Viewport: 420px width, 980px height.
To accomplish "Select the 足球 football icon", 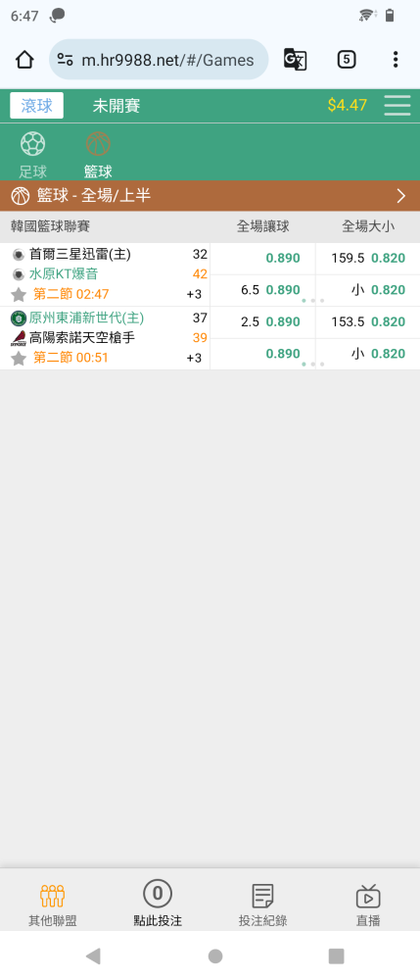I will point(32,144).
